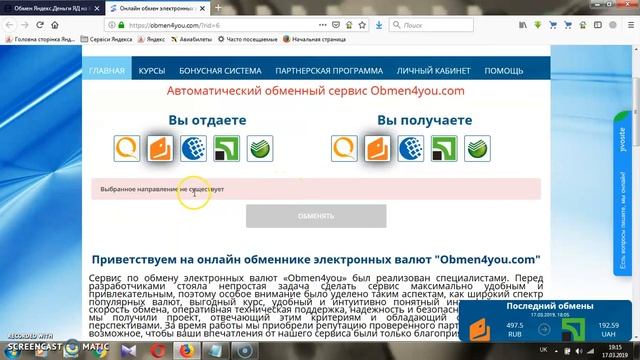Screen dimensions: 640x360
Task: Select Privat24 under Вы получаете
Action: click(444, 149)
